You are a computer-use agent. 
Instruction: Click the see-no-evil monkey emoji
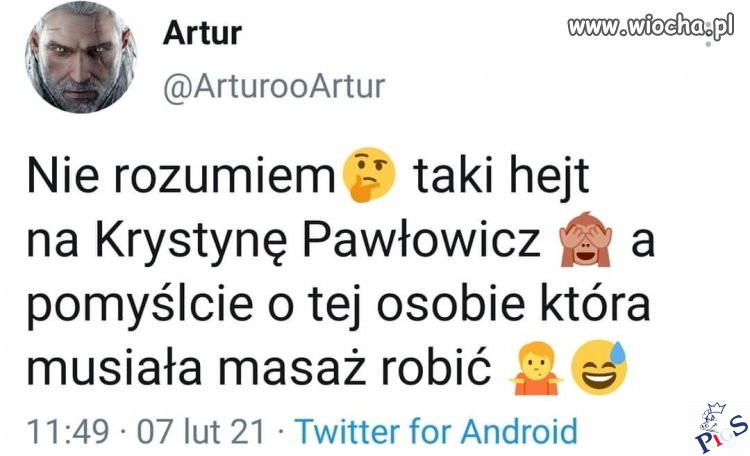586,239
